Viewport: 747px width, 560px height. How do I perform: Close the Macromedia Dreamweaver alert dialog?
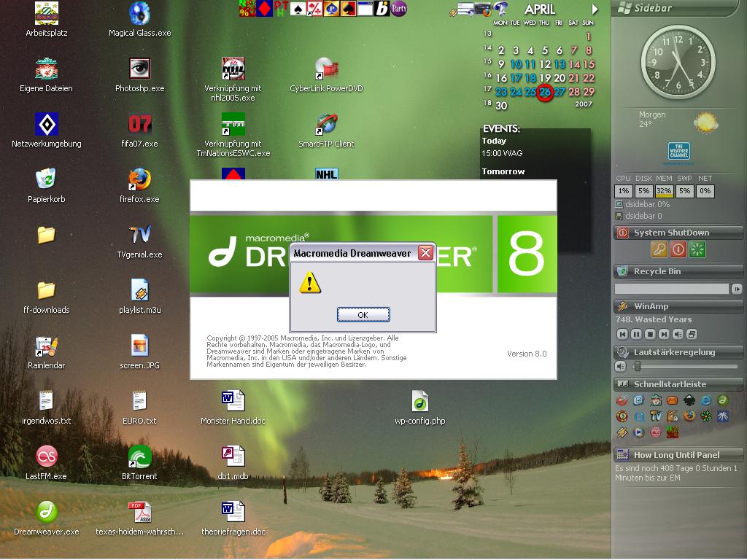click(x=425, y=253)
